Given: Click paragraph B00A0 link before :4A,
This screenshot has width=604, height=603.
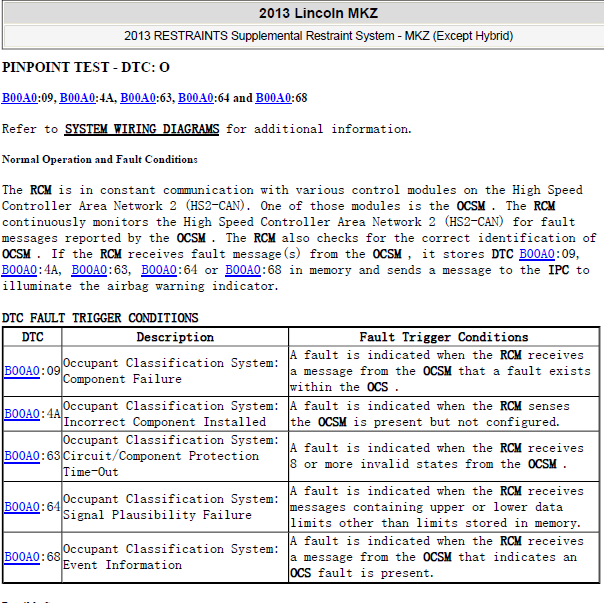Looking at the screenshot, I should pos(19,270).
